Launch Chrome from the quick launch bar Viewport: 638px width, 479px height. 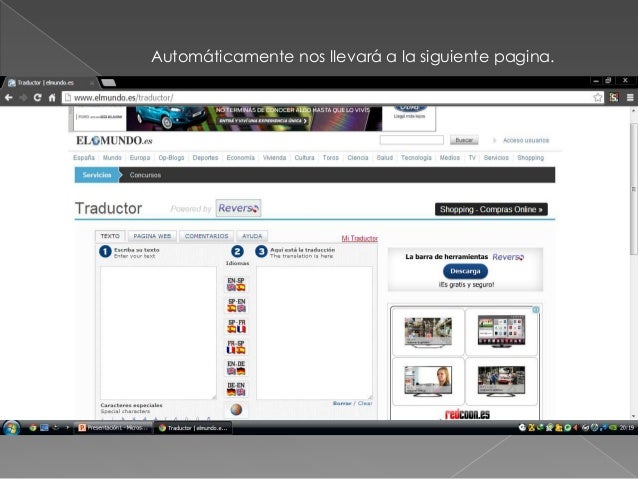click(x=33, y=428)
